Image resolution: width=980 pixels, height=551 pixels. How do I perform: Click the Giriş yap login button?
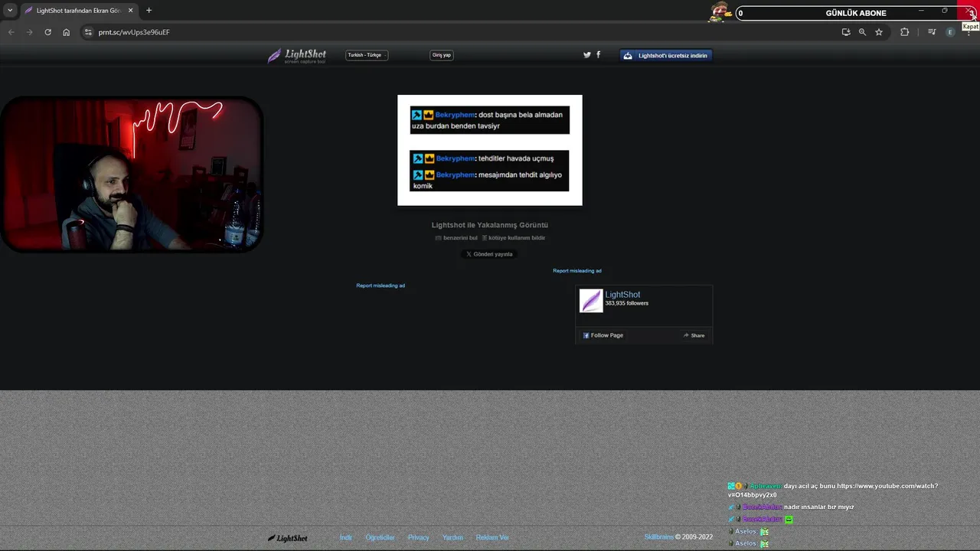(x=442, y=55)
